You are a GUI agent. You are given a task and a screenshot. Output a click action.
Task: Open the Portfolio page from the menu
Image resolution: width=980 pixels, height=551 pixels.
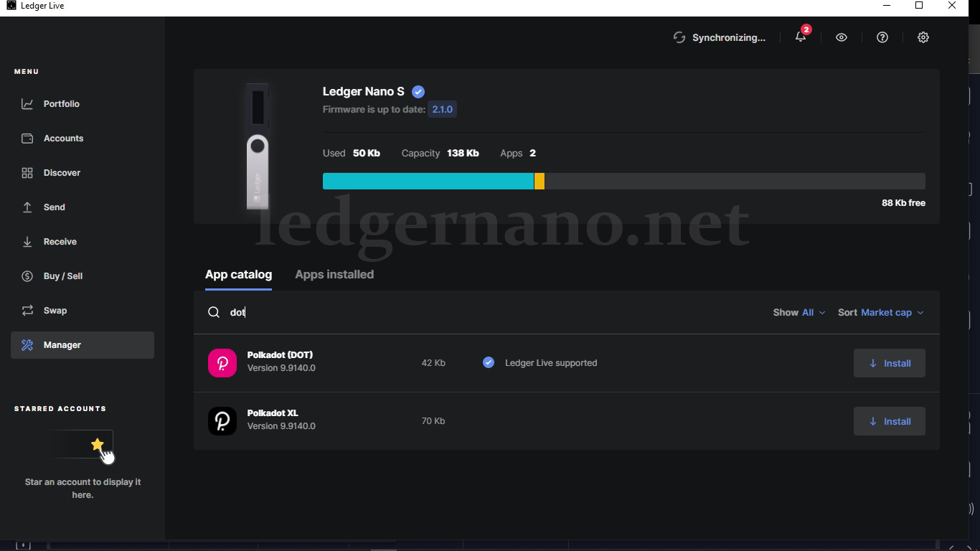pos(83,104)
